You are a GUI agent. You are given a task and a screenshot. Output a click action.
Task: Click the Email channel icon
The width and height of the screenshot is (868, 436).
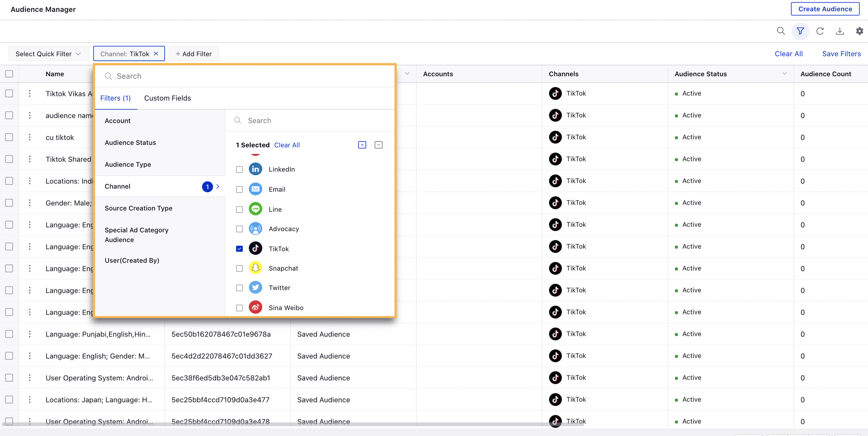click(x=255, y=189)
